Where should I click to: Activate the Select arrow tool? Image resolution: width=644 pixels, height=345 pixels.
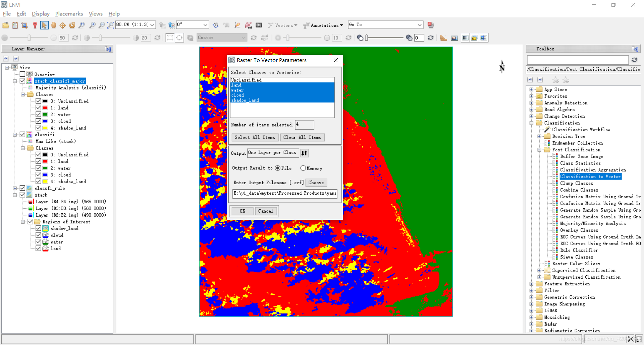(44, 25)
